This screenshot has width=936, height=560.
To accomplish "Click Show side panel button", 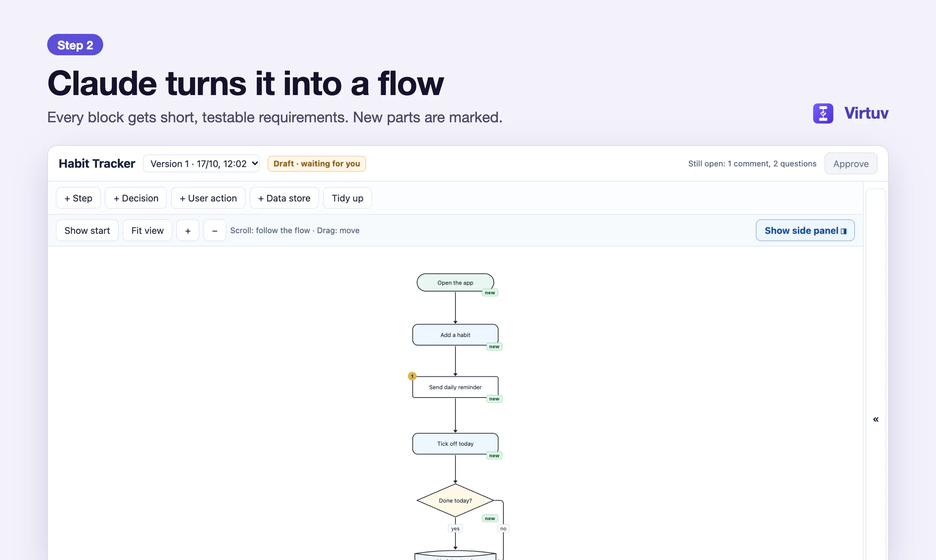I will pyautogui.click(x=805, y=230).
